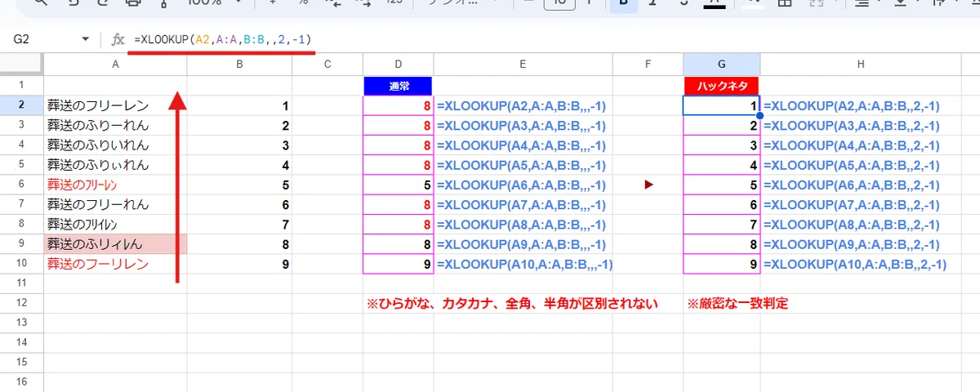Image resolution: width=980 pixels, height=392 pixels.
Task: Select column G header
Action: (x=722, y=65)
